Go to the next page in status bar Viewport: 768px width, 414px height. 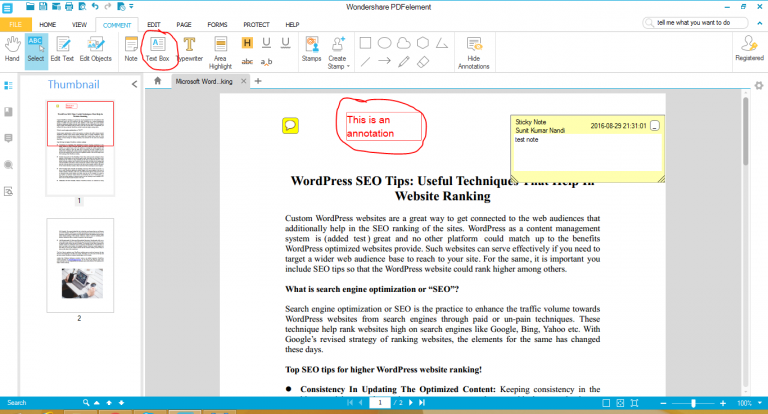tap(410, 403)
